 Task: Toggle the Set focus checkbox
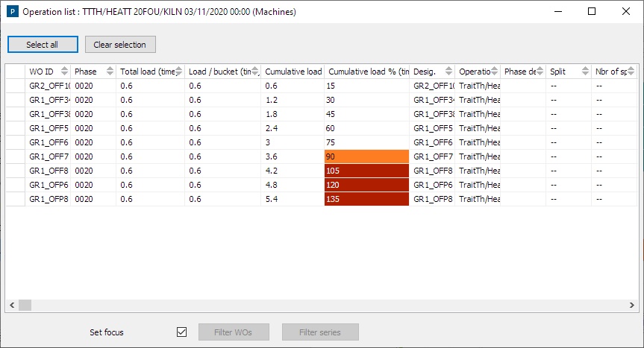tap(181, 332)
